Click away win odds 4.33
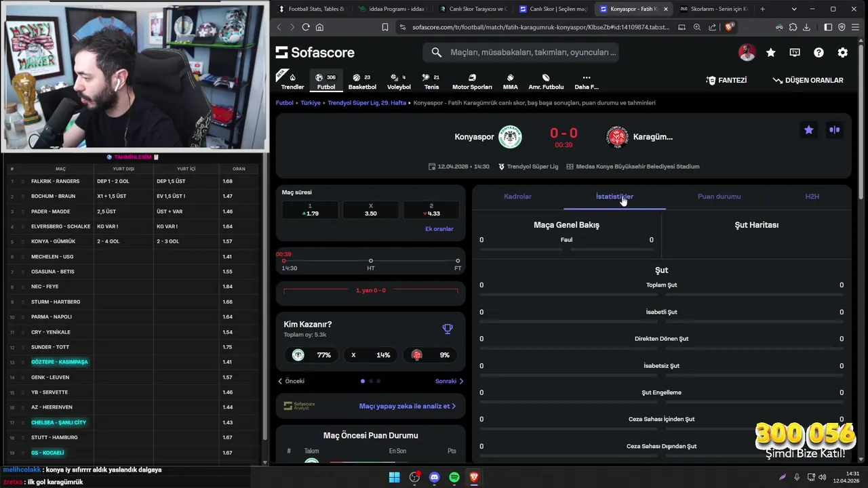868x488 pixels. (431, 209)
